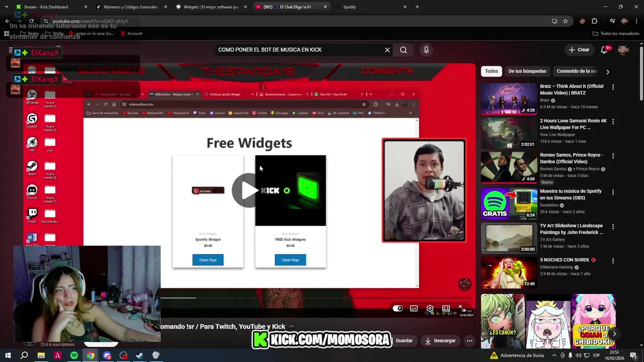This screenshot has width=644, height=362.
Task: Open Muestra tu música de Spotify title
Action: (571, 195)
